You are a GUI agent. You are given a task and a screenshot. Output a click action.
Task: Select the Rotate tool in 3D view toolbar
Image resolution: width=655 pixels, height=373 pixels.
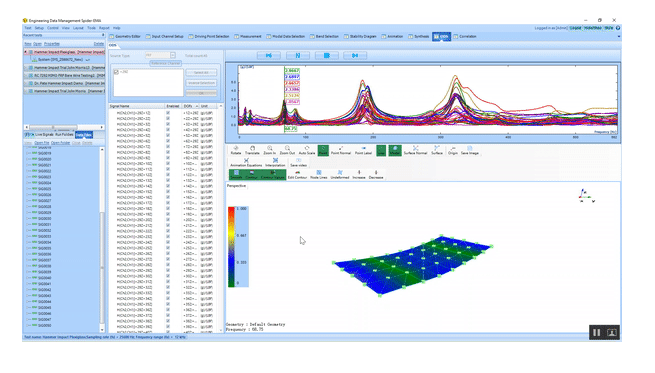click(236, 150)
